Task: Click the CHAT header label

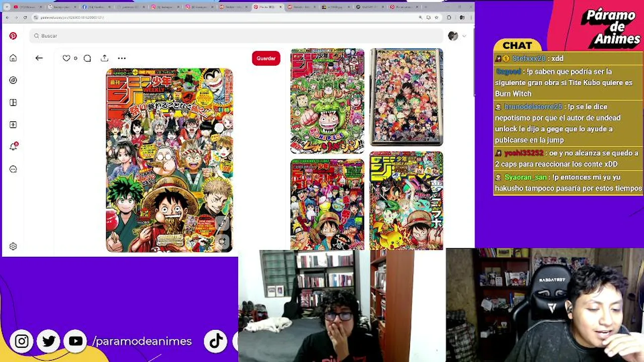Action: [x=517, y=45]
